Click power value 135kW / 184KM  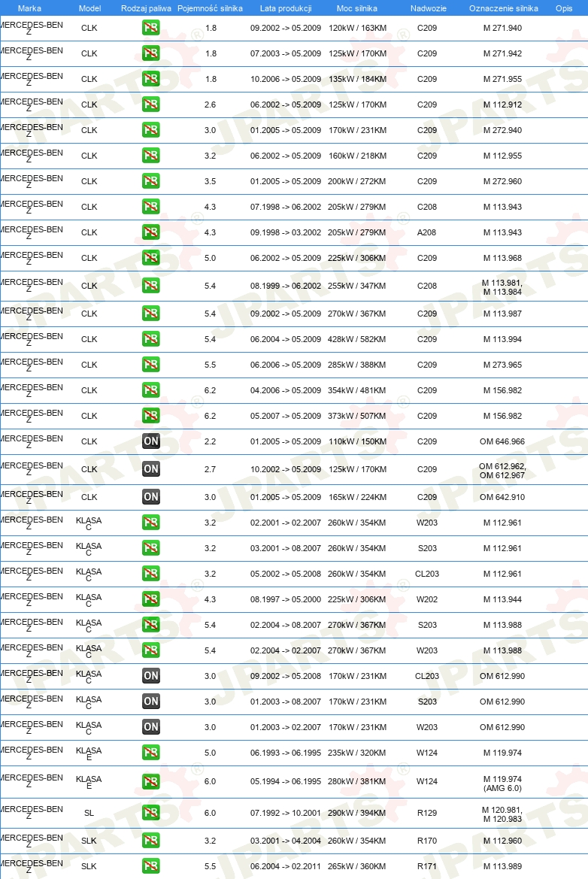pos(358,79)
